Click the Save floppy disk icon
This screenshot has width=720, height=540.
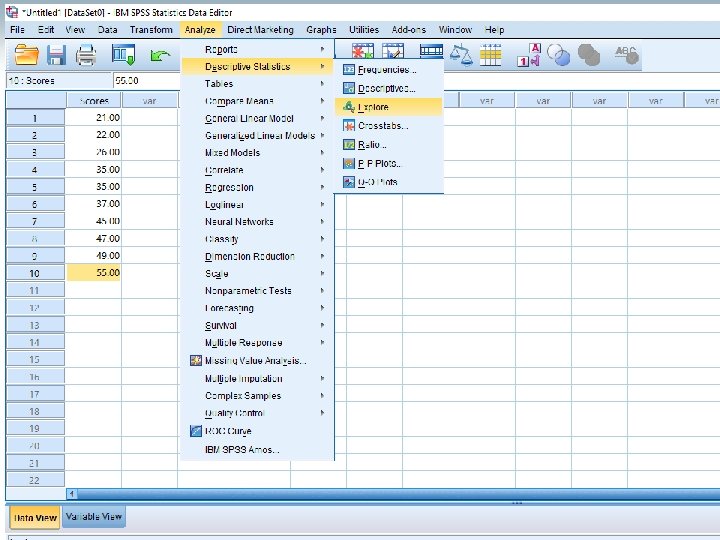(56, 55)
